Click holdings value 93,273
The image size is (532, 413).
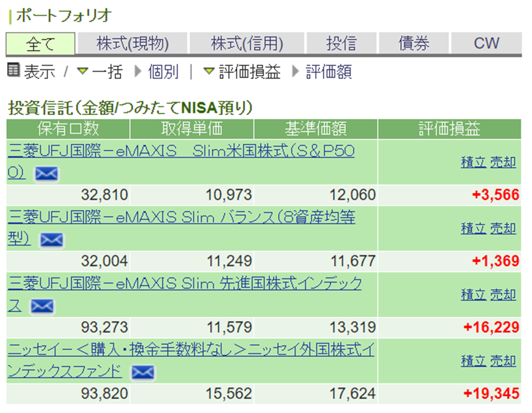coord(105,328)
